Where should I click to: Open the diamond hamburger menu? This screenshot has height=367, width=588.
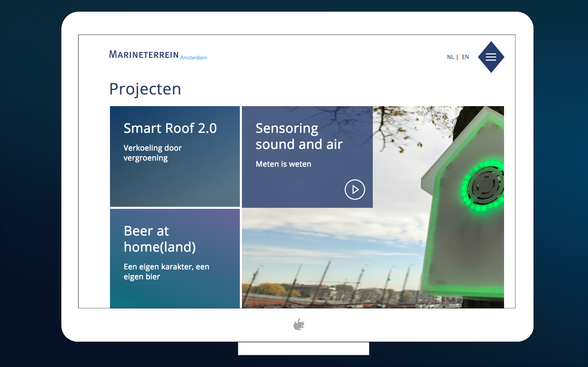point(491,57)
